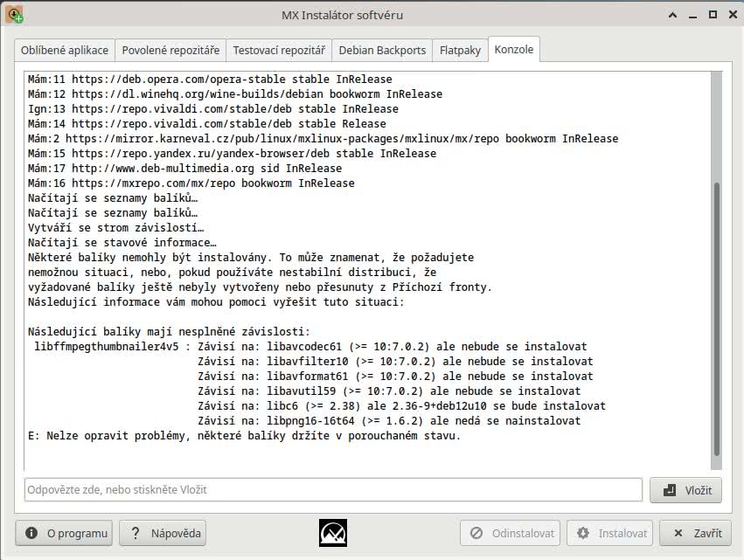744x560 pixels.
Task: Click the 'Následující informace vám mohou' line
Action: [x=216, y=301]
